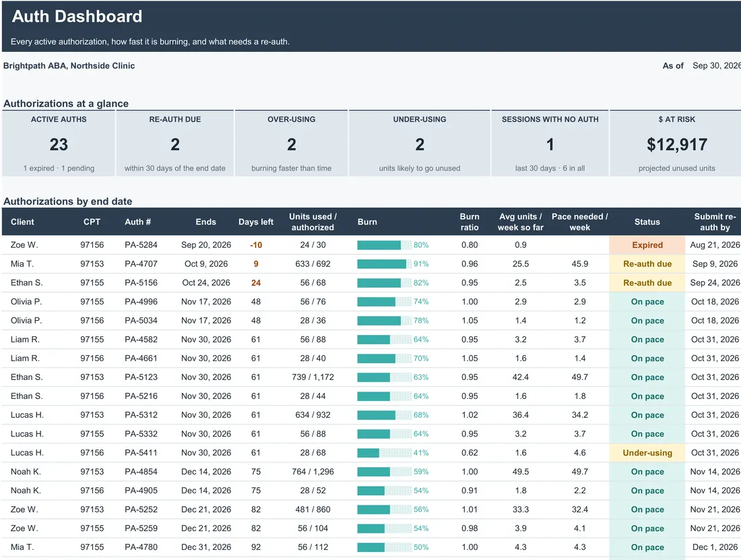
Task: Click the 45.9 pace needed cell
Action: (x=580, y=263)
